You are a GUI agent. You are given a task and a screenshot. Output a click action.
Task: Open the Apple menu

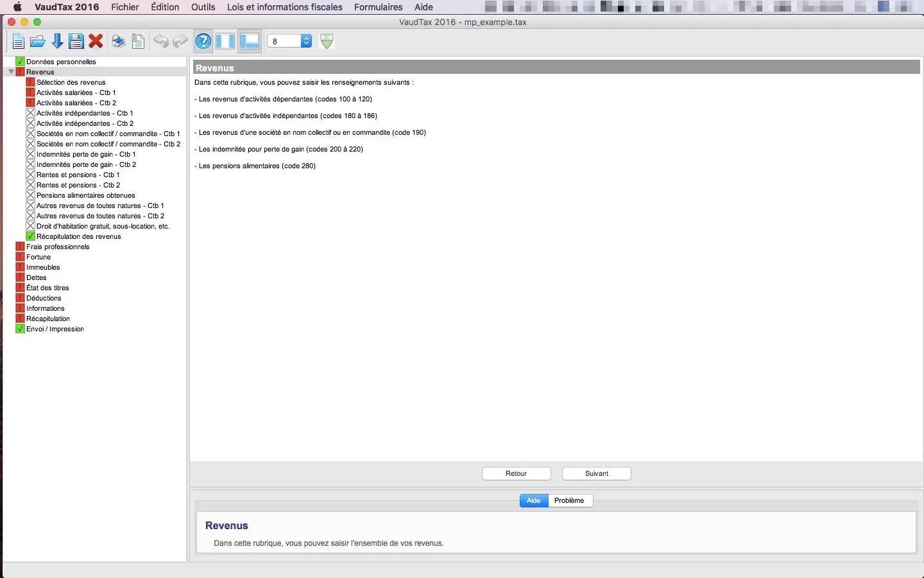(17, 7)
